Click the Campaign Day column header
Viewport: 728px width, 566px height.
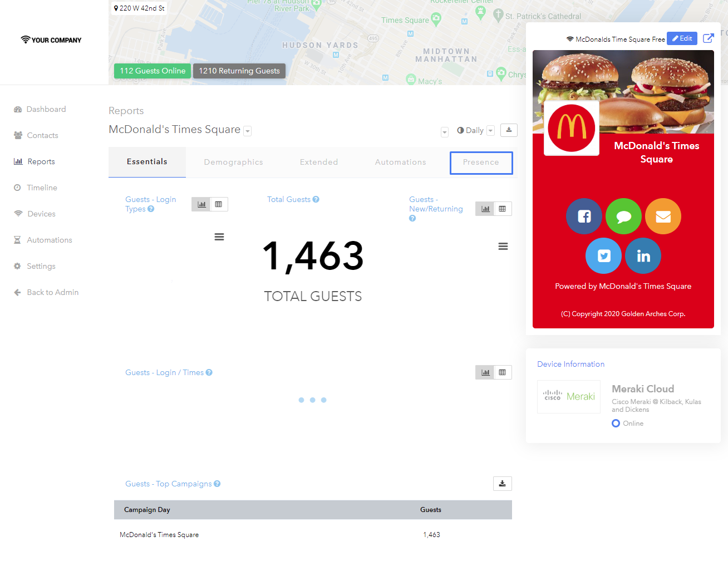[x=147, y=510]
